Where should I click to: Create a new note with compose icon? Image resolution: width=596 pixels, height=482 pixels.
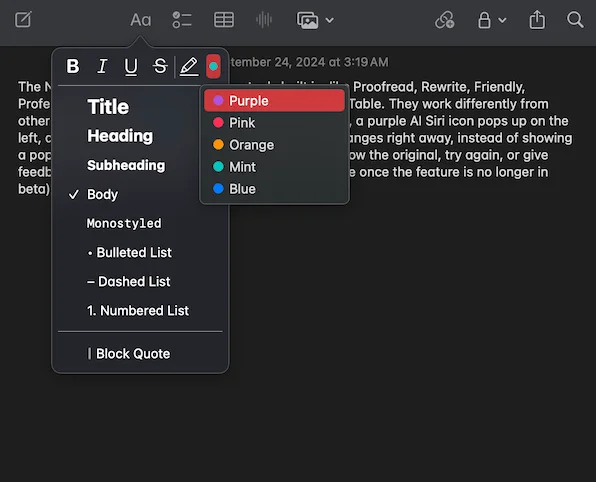(23, 20)
